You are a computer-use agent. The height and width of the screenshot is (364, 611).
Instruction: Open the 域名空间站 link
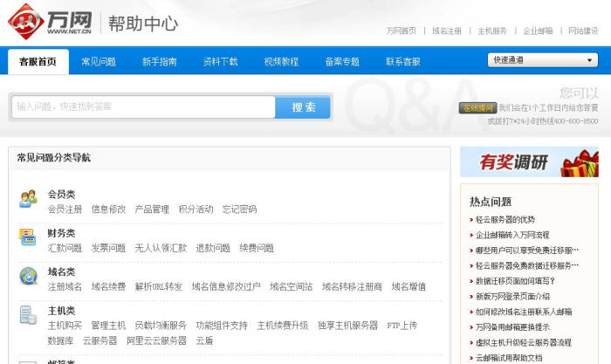point(291,287)
